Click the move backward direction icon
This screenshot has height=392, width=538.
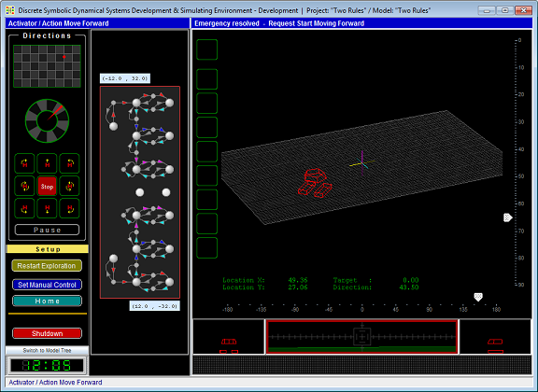click(x=47, y=208)
